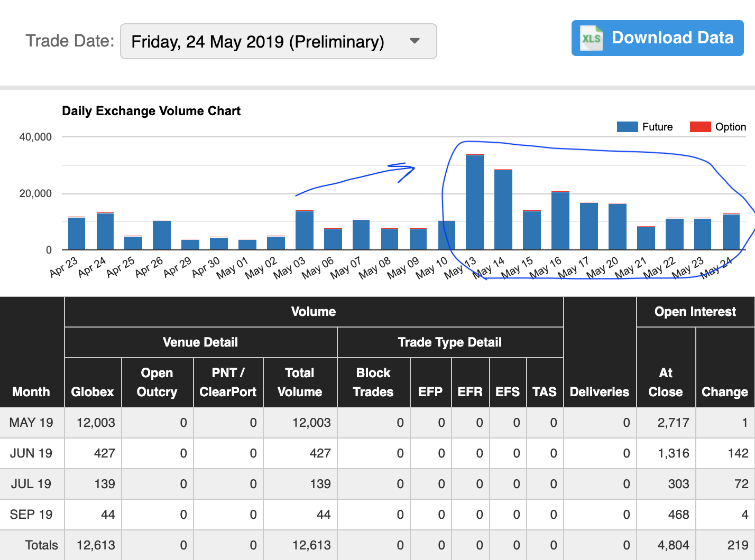Image resolution: width=755 pixels, height=560 pixels.
Task: Select the JUN 19 month row
Action: point(31,453)
